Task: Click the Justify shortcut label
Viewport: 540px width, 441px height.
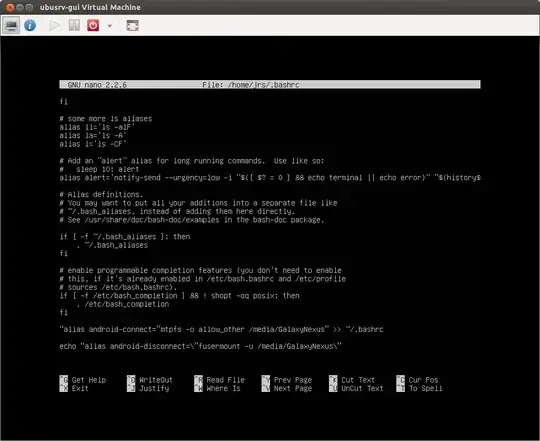Action: (154, 388)
